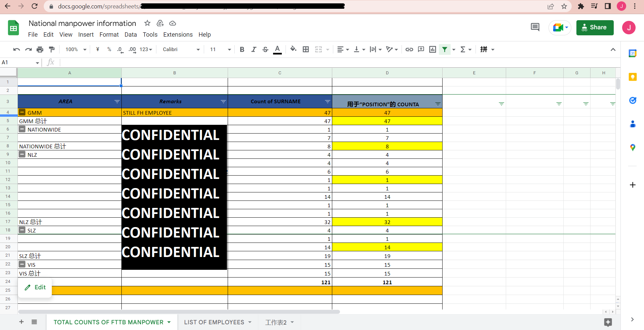Click the green Share button
The height and width of the screenshot is (330, 644).
pos(595,28)
